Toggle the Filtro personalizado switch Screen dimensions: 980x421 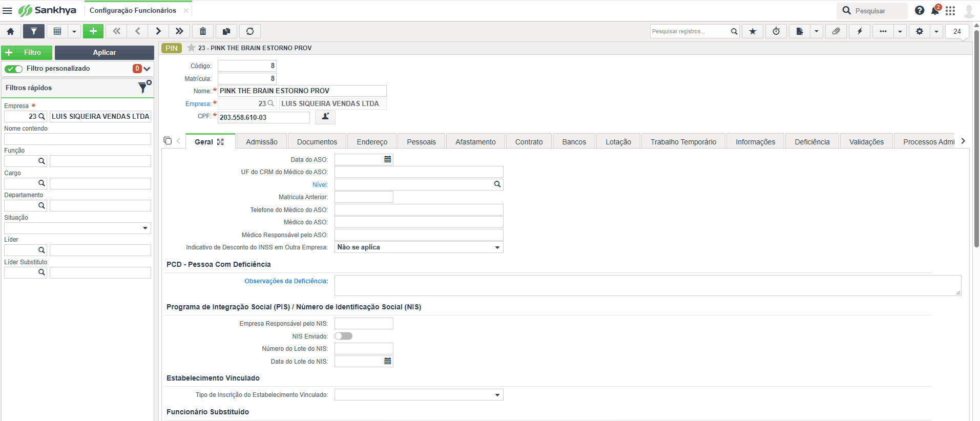point(14,69)
